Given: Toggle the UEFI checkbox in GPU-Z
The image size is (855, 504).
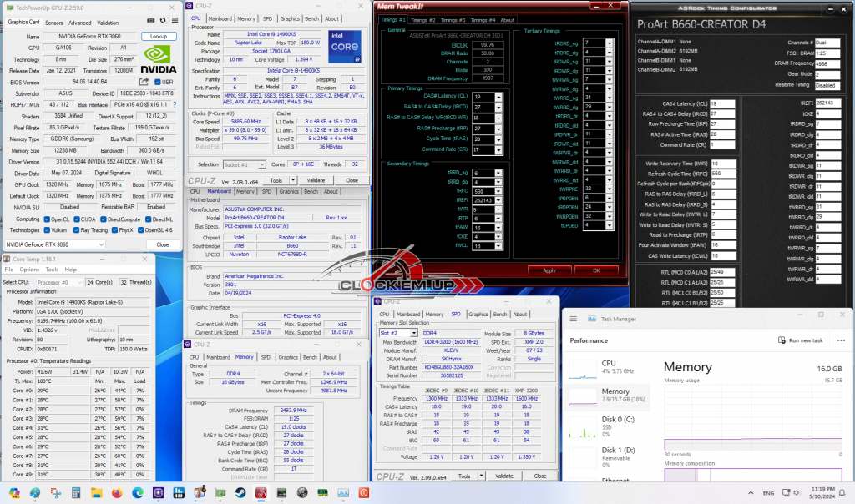Looking at the screenshot, I should 158,83.
